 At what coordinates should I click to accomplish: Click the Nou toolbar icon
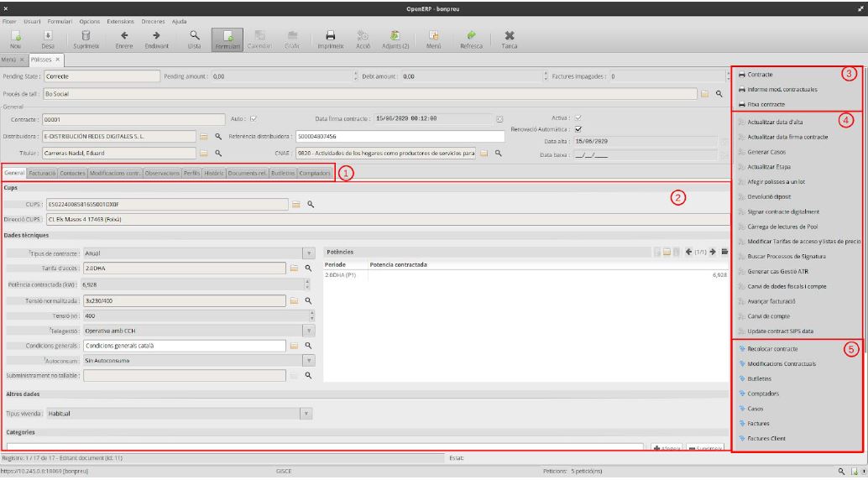point(15,38)
